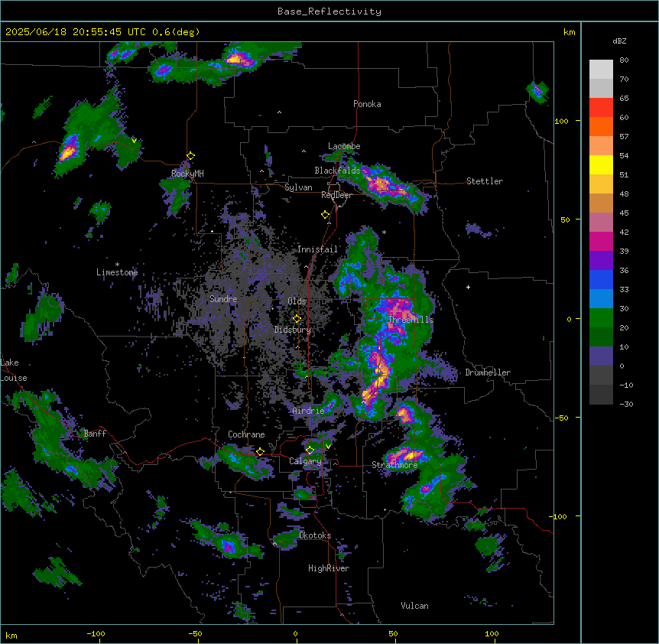
Task: Click the Ponoka city label
Action: point(367,104)
